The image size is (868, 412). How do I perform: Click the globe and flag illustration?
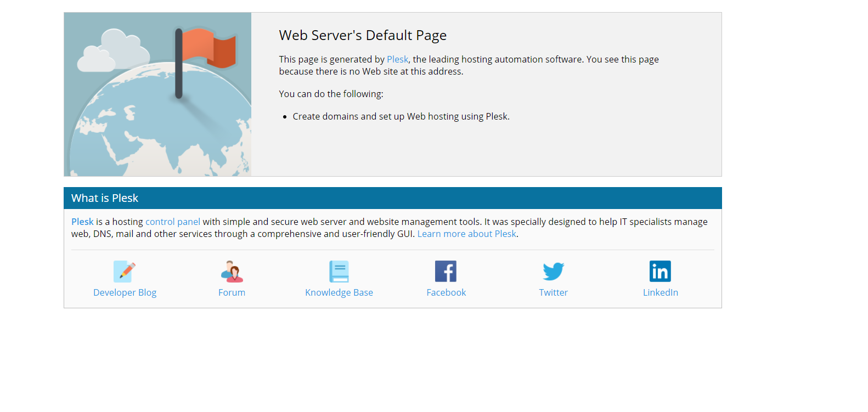157,94
